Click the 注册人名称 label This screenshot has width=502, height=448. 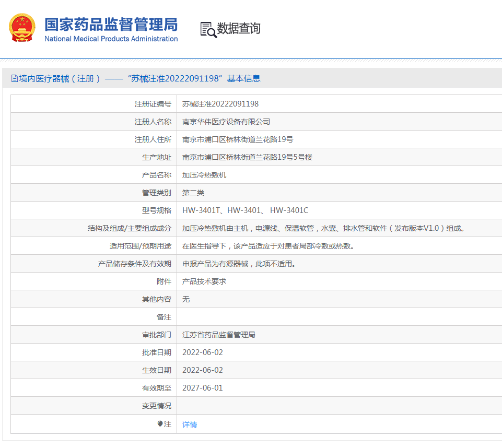click(153, 122)
